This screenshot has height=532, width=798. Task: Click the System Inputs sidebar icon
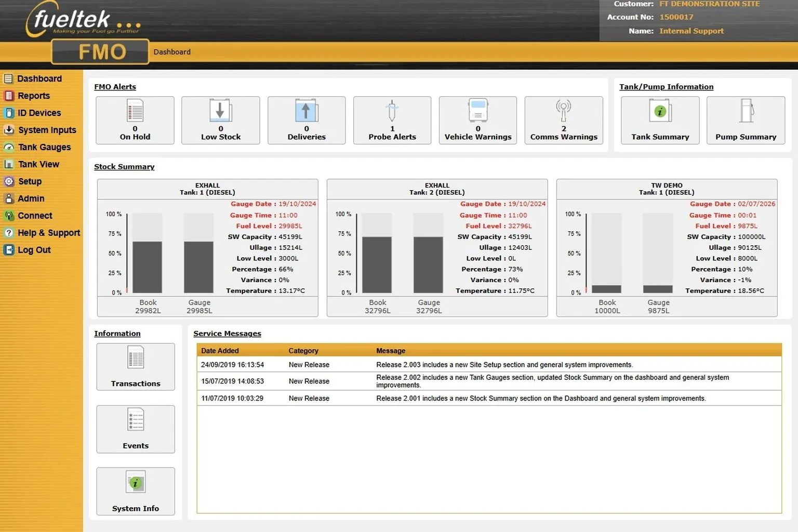[8, 130]
